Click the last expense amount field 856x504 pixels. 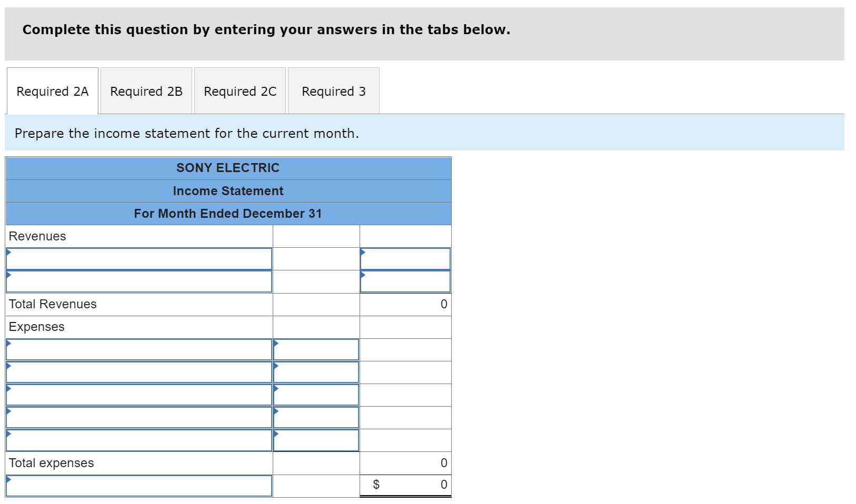tap(315, 440)
